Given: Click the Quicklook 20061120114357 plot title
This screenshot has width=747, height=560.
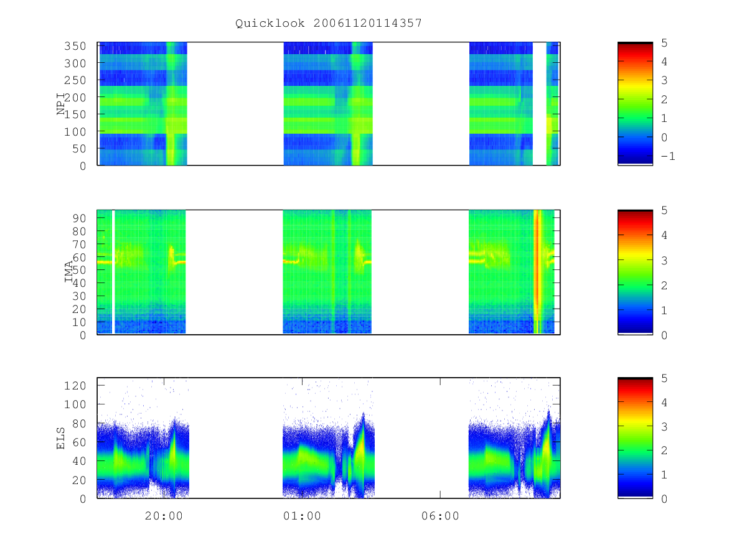Looking at the screenshot, I should point(329,24).
